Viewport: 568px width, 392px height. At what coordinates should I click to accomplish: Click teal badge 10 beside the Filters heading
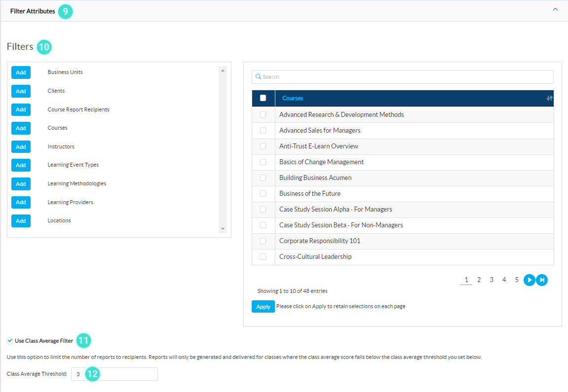click(44, 47)
